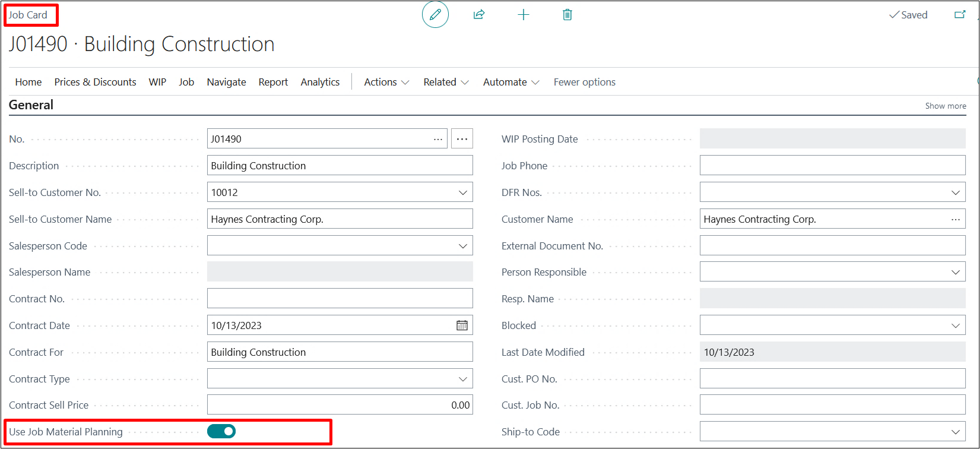The image size is (980, 449).
Task: Click the pencil edit icon
Action: coord(435,15)
